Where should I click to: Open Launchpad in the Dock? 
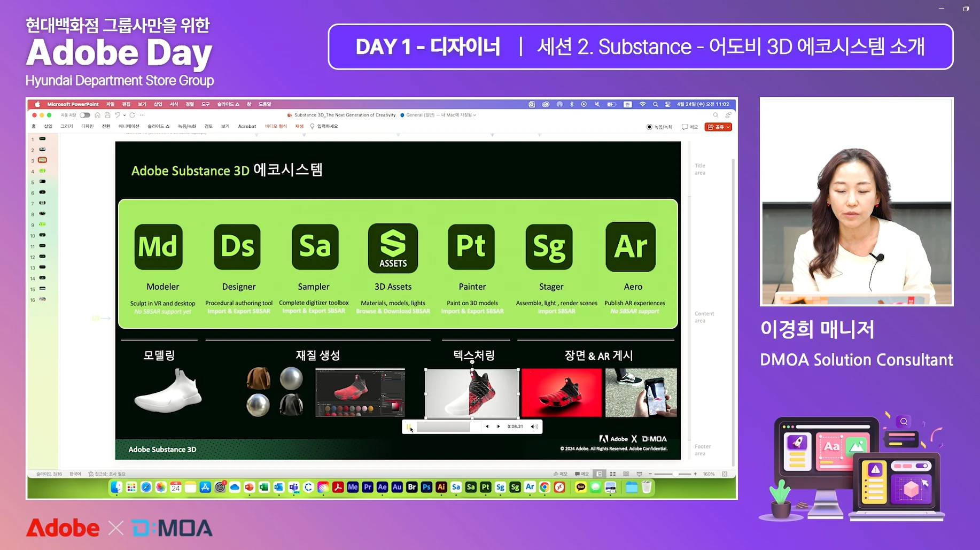(x=131, y=487)
